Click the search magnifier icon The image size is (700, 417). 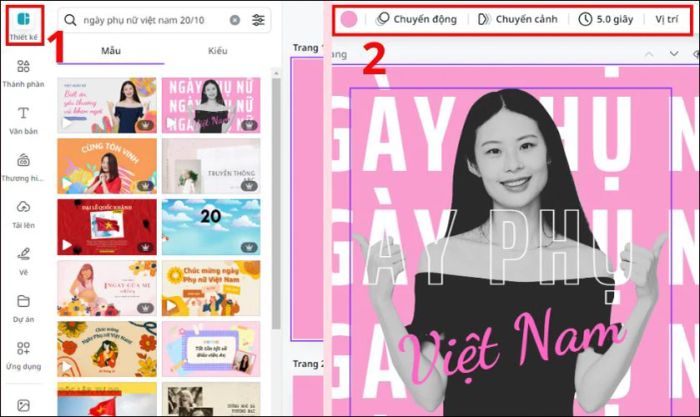[70, 20]
